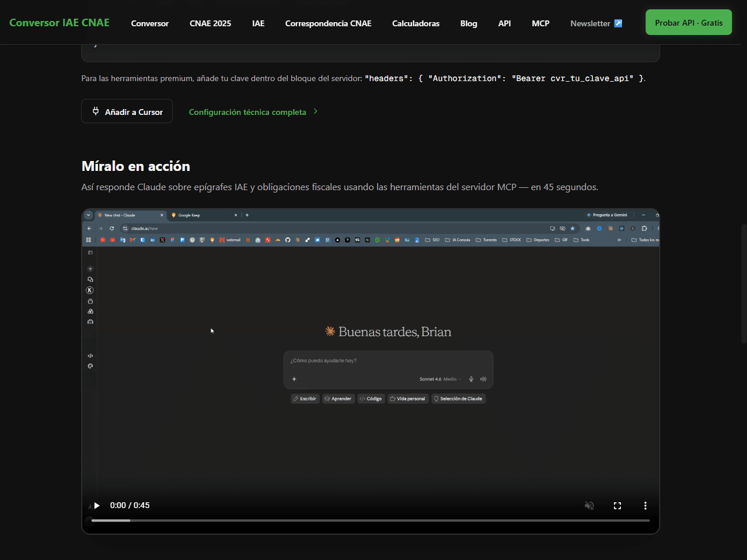The height and width of the screenshot is (560, 747).
Task: Visit the Blog nav link
Action: (x=469, y=23)
